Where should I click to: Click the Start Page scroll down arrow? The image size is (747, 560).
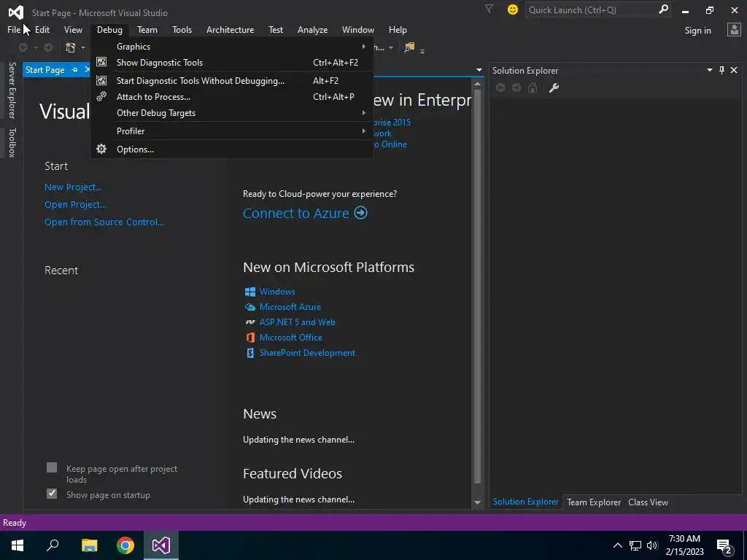point(477,502)
